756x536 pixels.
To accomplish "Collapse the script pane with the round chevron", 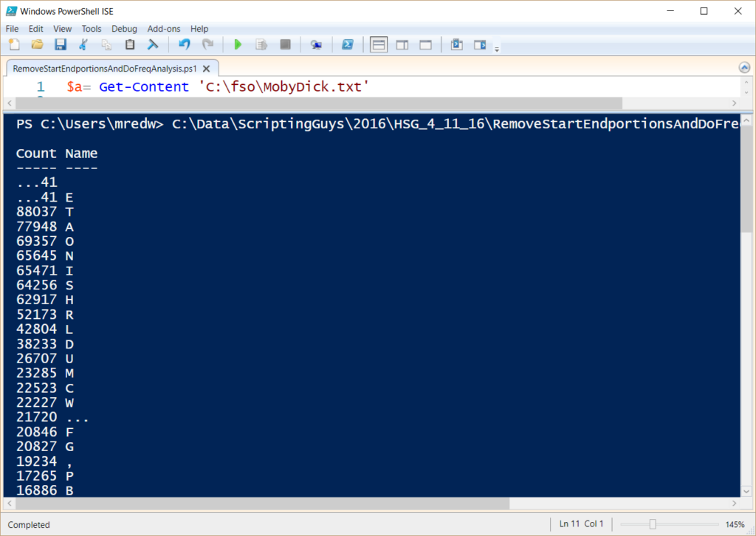I will (744, 67).
